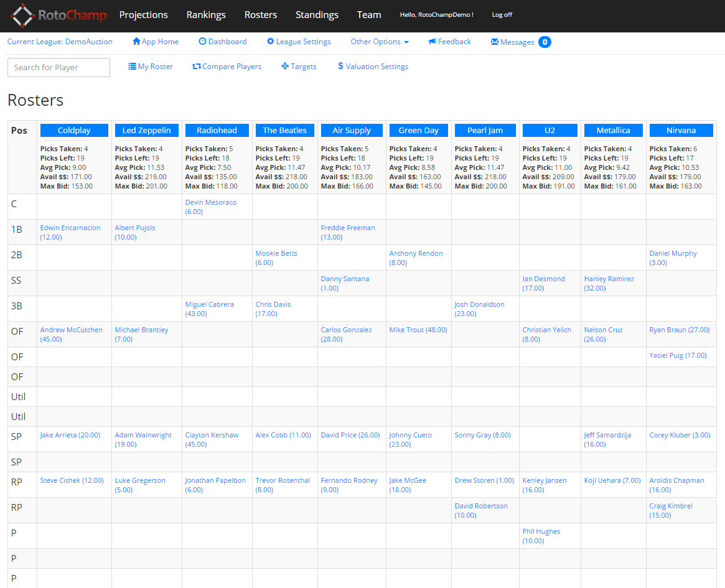Click the Compare Players arrows icon
Screen dimensions: 725x588
[197, 66]
